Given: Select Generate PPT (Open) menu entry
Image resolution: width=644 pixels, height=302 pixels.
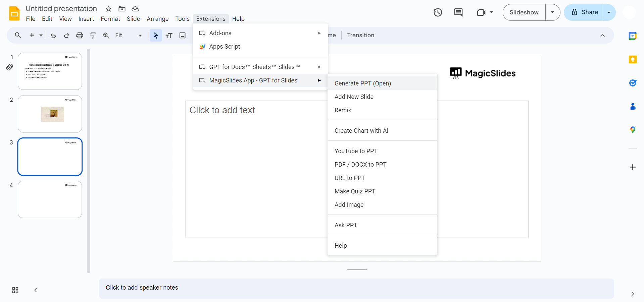Looking at the screenshot, I should coord(363,83).
